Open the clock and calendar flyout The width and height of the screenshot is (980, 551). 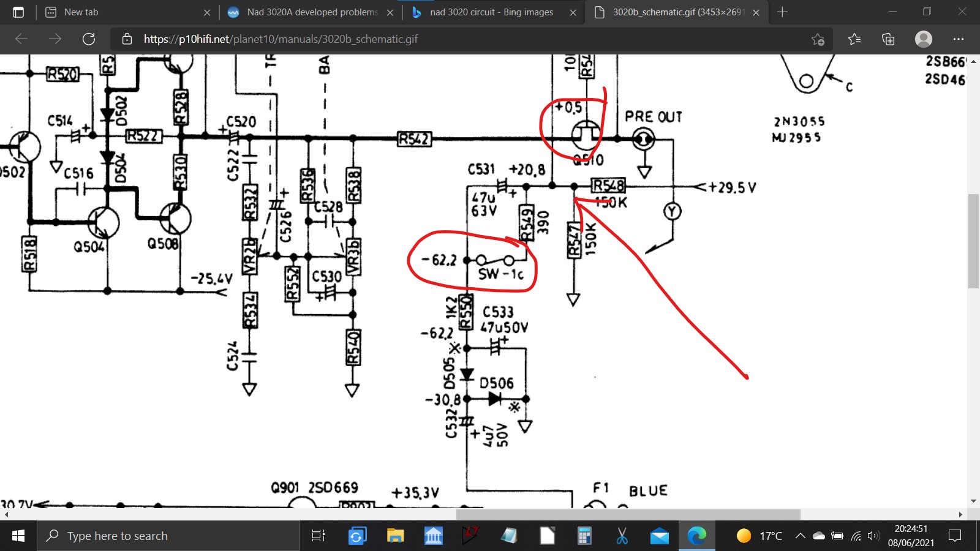tap(911, 536)
